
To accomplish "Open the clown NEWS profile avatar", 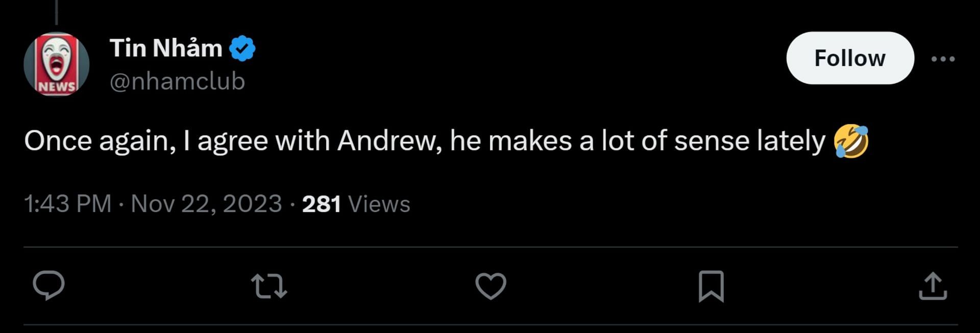I will [57, 64].
